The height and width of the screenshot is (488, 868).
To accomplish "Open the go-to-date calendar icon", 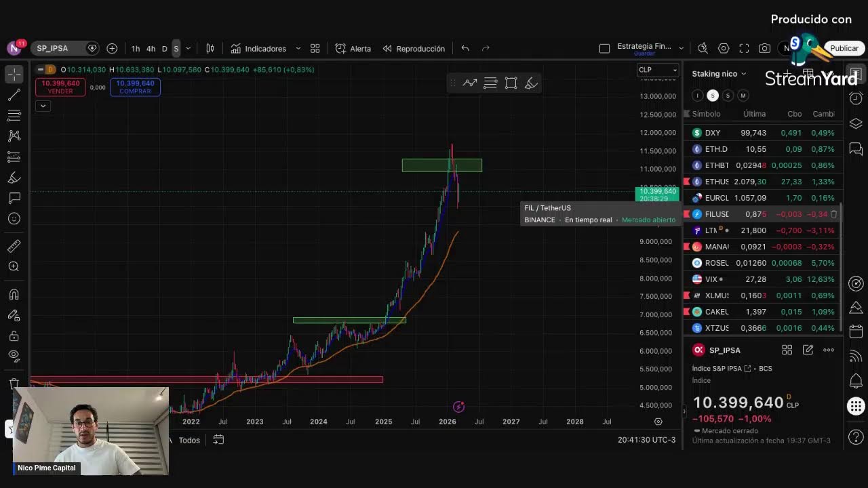I will click(x=218, y=440).
